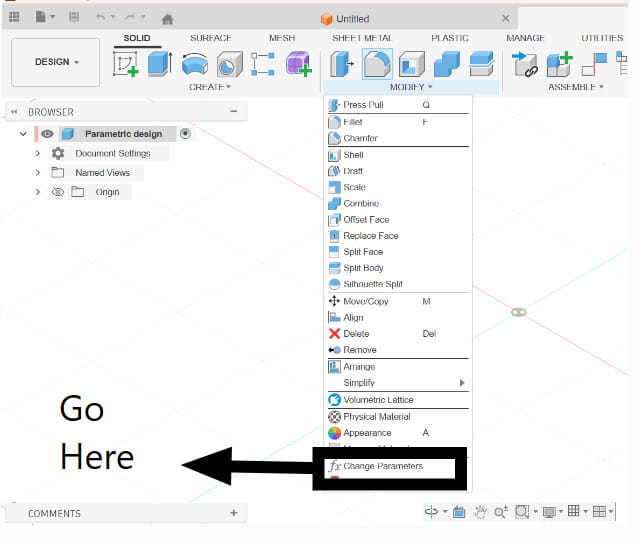Select the Combine toolbar icon
Screen dimensions: 640x543
click(447, 64)
